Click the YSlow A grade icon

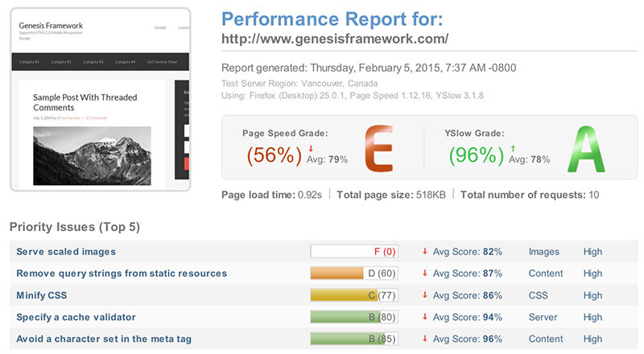586,149
